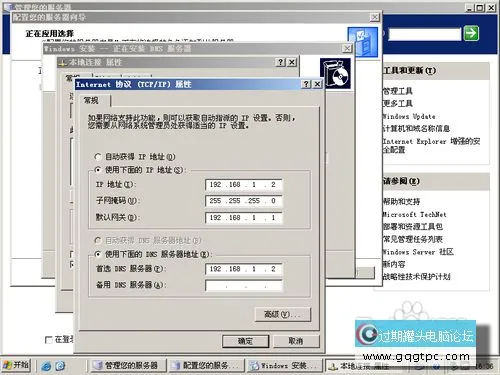Select 使用下面的 DNS 服务器地址 radio button
Viewport: 500px width, 375px height.
click(98, 254)
